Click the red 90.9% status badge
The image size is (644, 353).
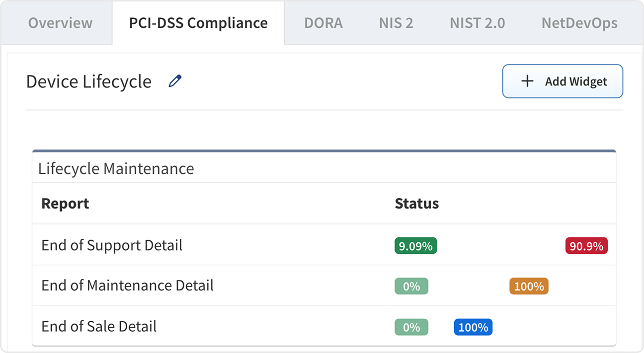(586, 246)
